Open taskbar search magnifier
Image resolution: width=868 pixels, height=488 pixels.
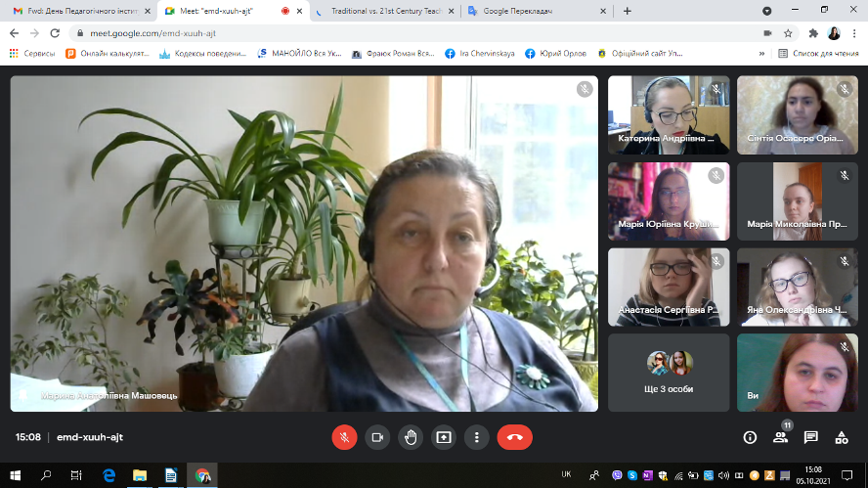[46, 475]
